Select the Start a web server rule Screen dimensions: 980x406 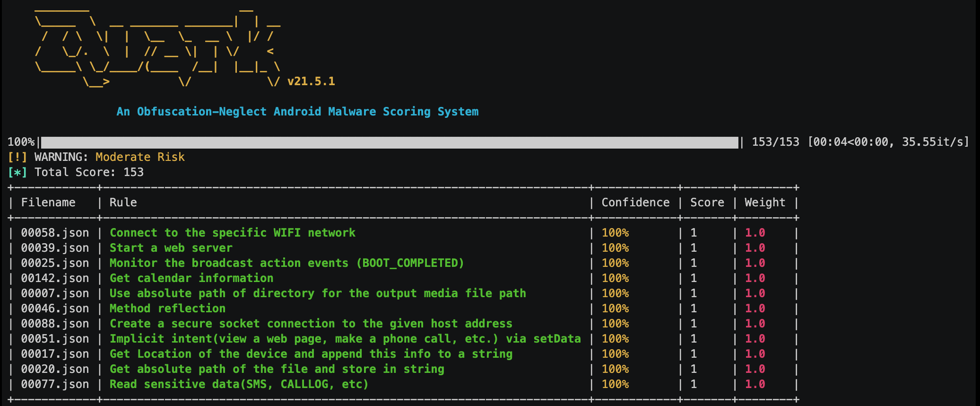click(x=171, y=248)
